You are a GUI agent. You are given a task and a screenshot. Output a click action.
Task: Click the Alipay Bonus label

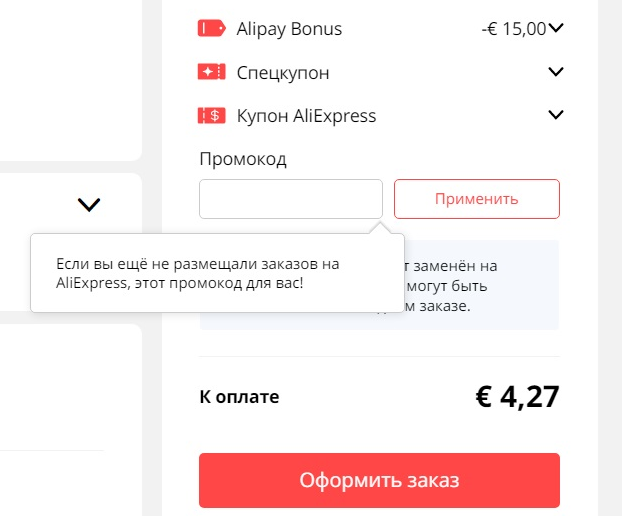[x=289, y=29]
